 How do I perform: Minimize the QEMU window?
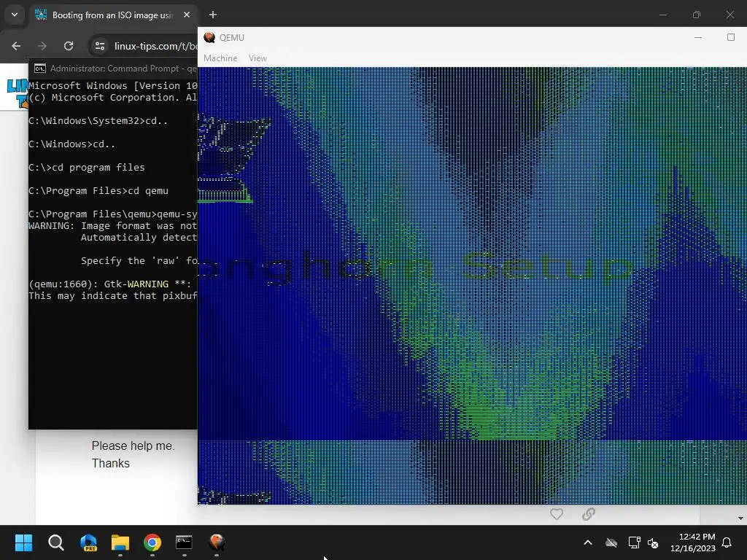coord(698,37)
